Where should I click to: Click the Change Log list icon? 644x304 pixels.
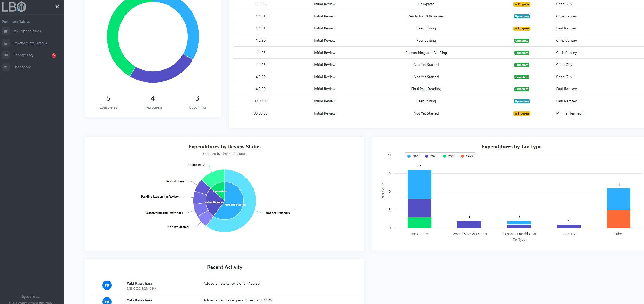click(x=6, y=55)
